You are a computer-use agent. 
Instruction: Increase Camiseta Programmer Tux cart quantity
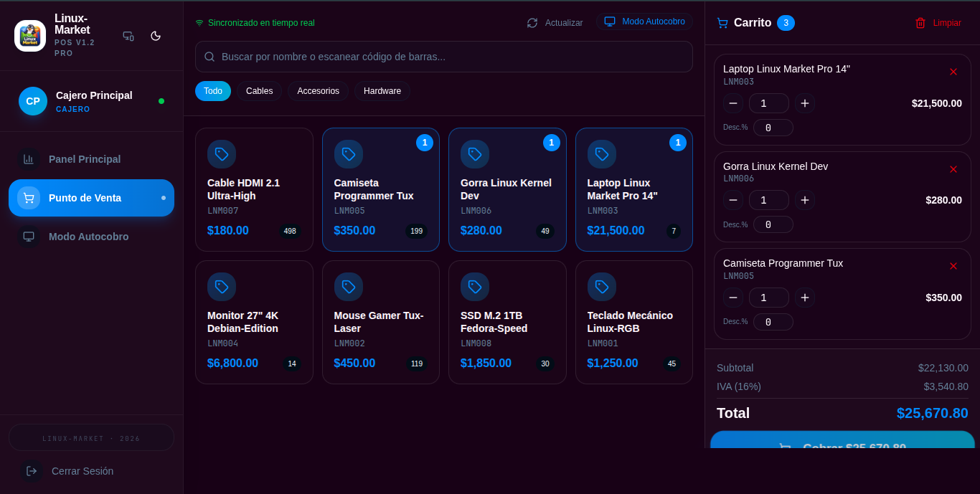click(805, 298)
